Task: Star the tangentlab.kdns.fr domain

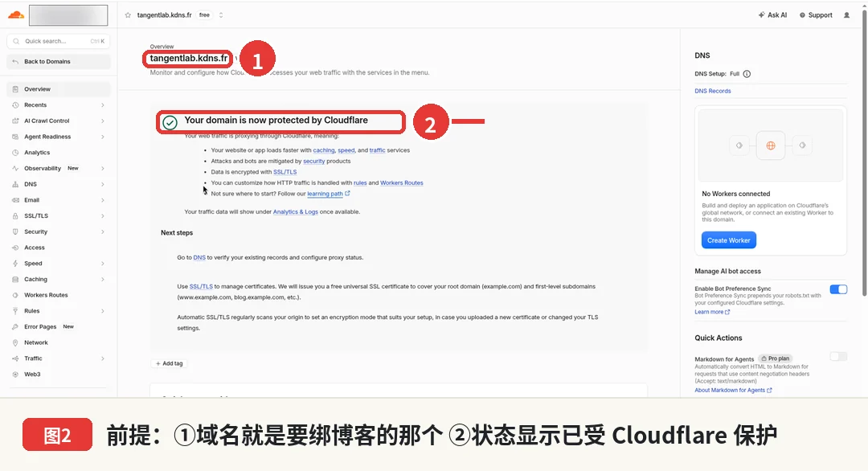Action: pos(128,15)
